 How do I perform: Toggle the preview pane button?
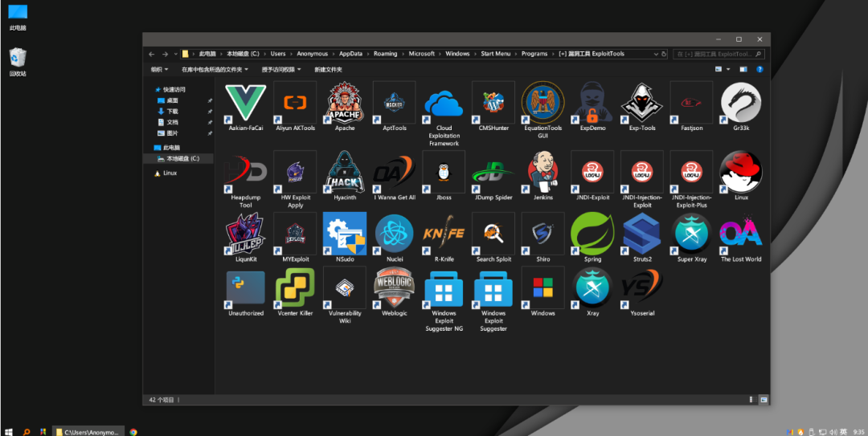743,70
